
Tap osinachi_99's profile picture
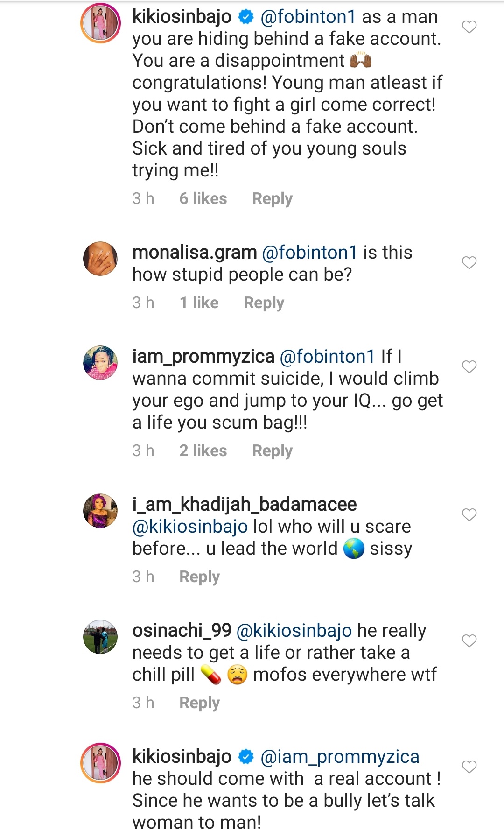tap(100, 637)
